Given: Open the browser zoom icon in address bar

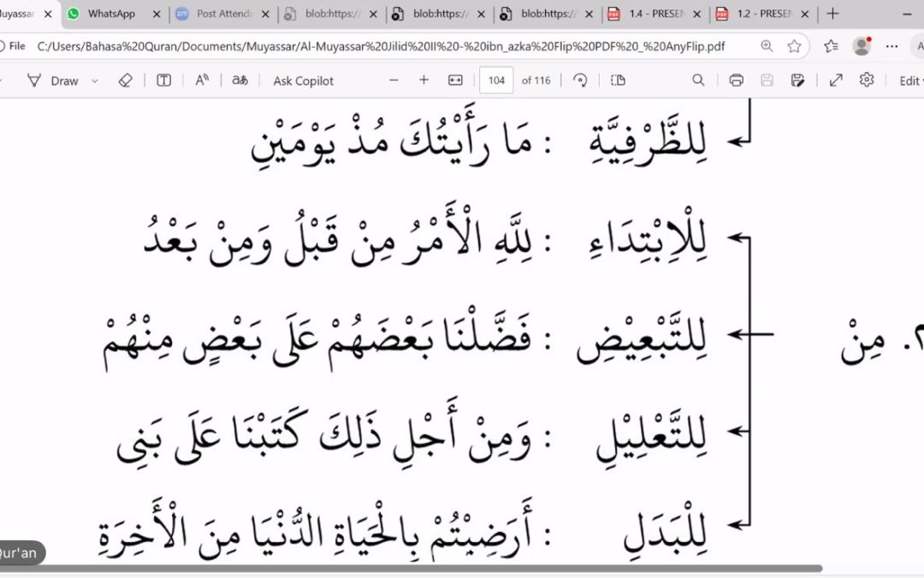Looking at the screenshot, I should pyautogui.click(x=767, y=46).
